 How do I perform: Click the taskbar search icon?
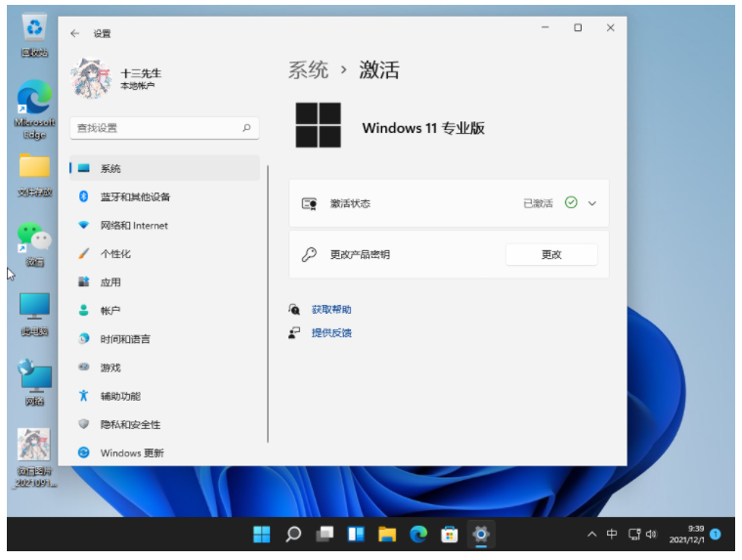[x=293, y=535]
